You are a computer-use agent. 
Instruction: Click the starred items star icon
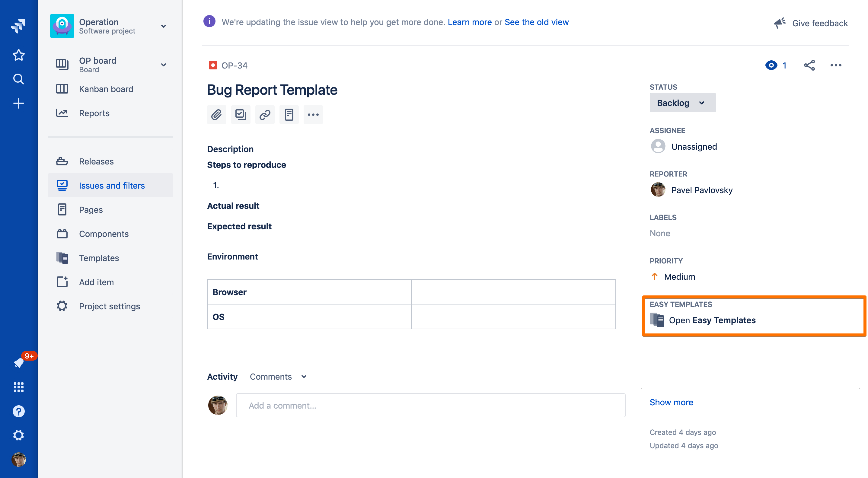[x=18, y=55]
